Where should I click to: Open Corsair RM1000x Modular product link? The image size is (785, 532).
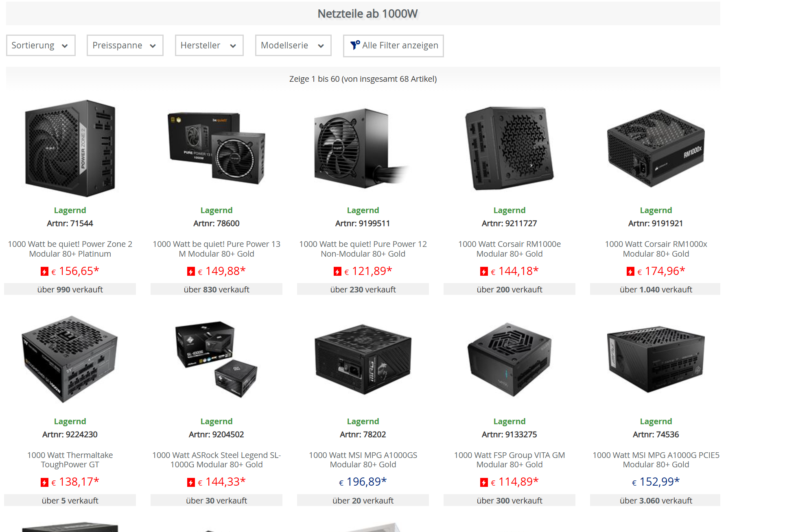coord(656,249)
